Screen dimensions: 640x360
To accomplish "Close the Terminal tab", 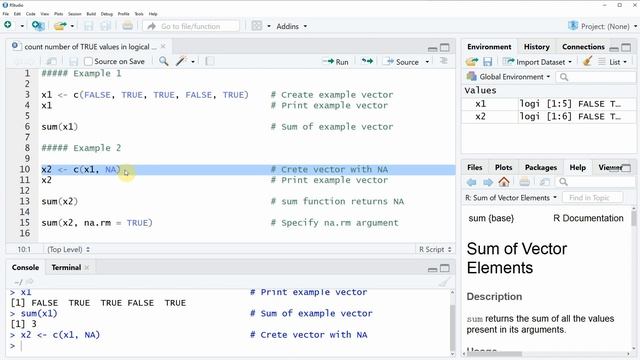I will click(x=87, y=268).
